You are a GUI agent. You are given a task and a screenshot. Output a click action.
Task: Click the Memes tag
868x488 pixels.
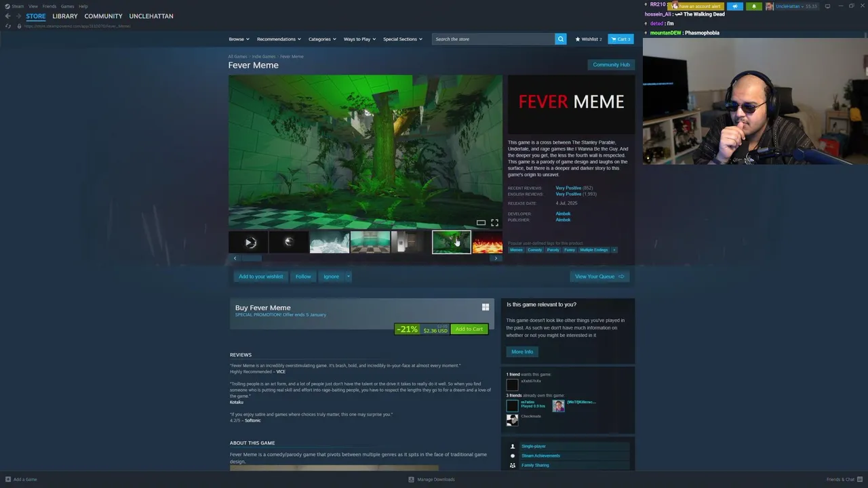pyautogui.click(x=517, y=250)
